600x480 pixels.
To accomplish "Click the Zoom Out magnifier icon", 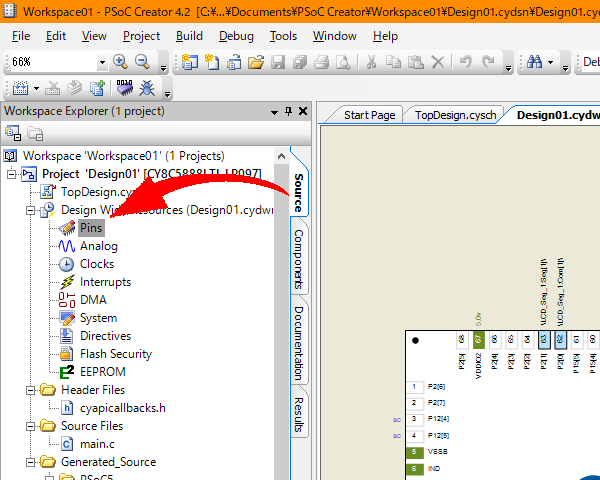I will tap(142, 62).
